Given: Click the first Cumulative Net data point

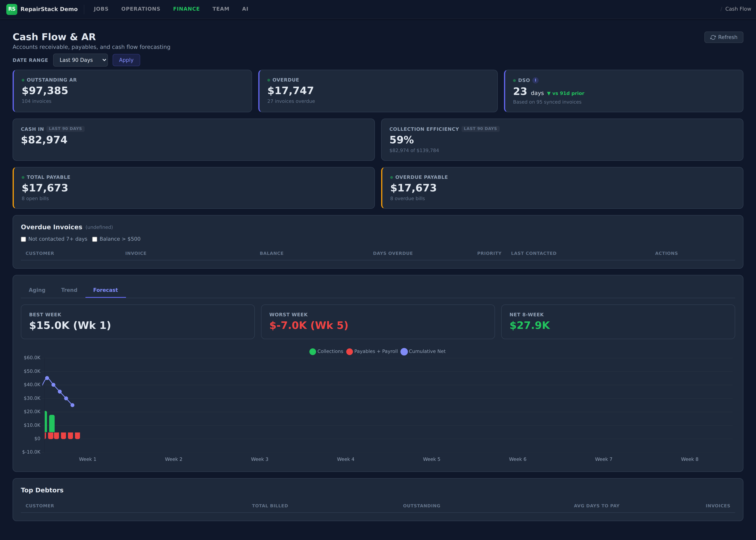Looking at the screenshot, I should 47,378.
